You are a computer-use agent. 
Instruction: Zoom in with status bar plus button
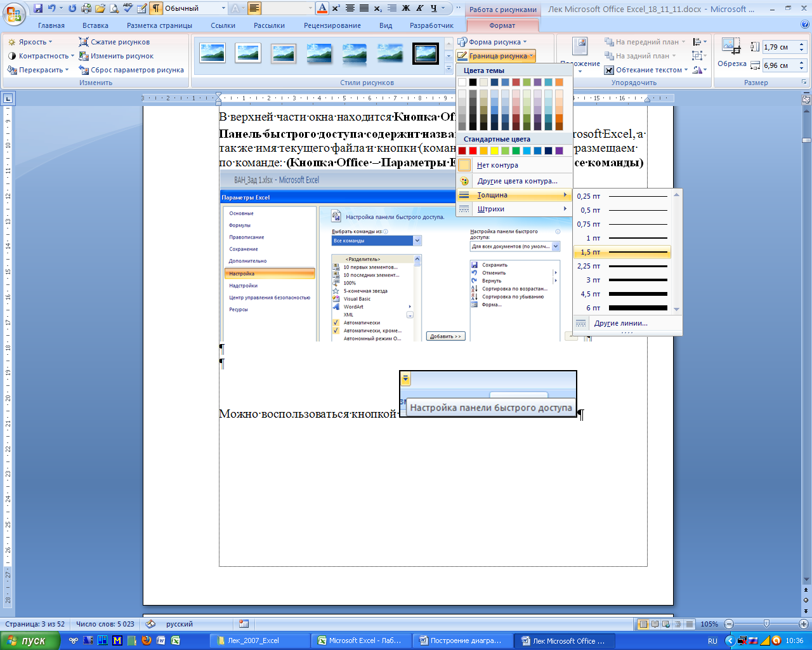click(x=804, y=624)
